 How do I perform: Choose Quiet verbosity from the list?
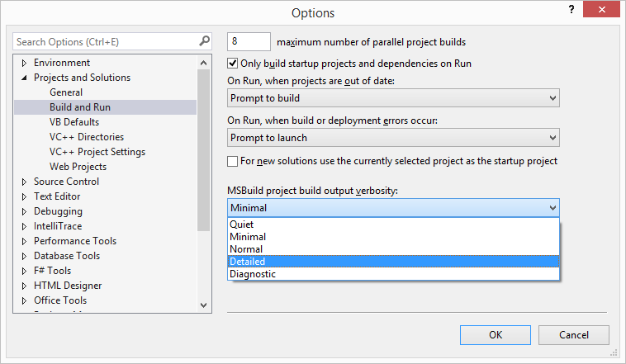(393, 225)
